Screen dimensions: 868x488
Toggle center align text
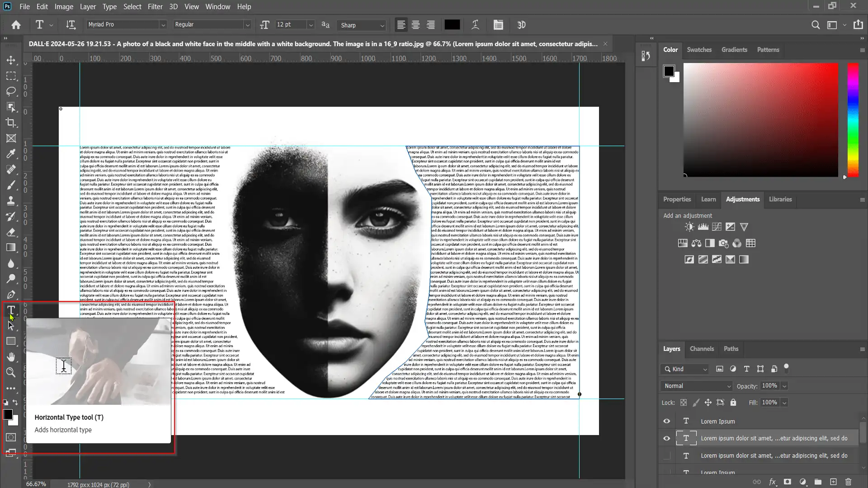pos(415,25)
